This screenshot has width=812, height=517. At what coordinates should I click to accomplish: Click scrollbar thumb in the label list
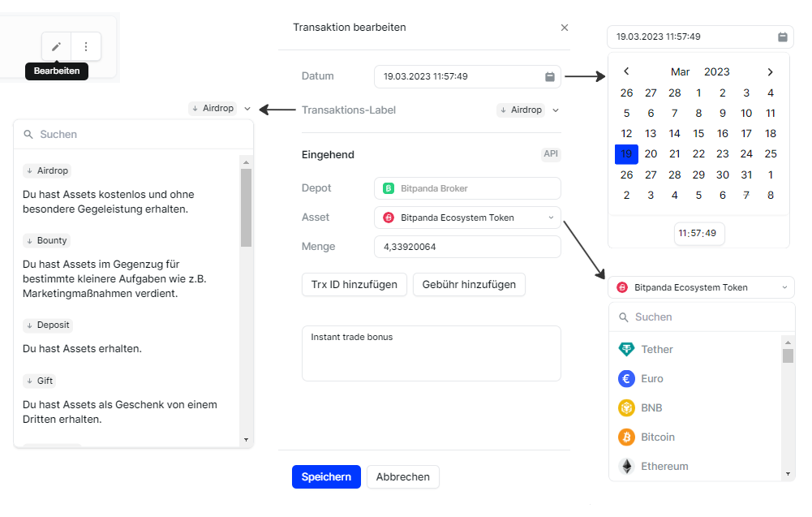point(246,207)
